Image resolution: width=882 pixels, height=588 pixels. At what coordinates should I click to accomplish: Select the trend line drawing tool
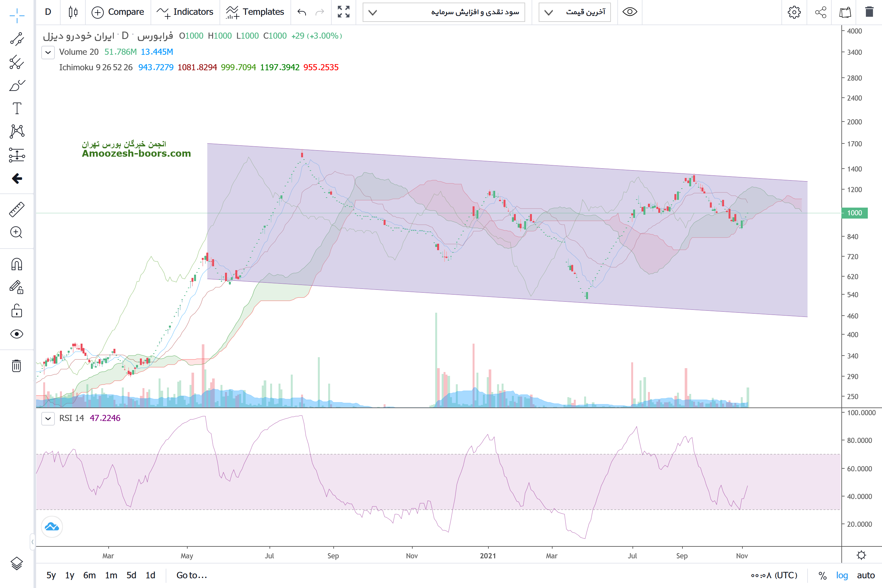coord(17,39)
